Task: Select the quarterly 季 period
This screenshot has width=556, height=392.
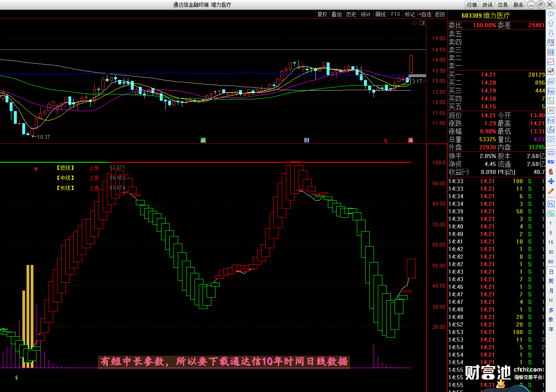Action: [x=551, y=320]
